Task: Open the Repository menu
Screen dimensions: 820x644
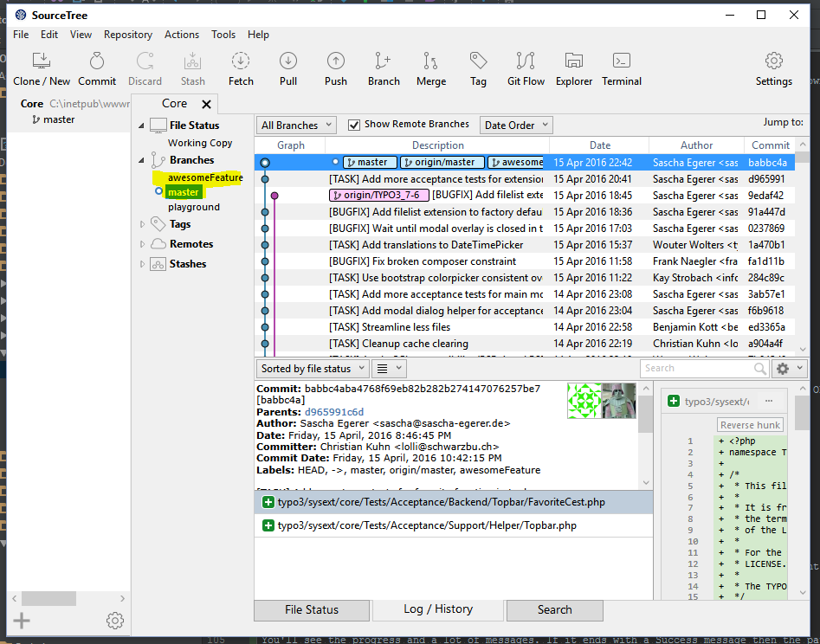Action: point(128,35)
